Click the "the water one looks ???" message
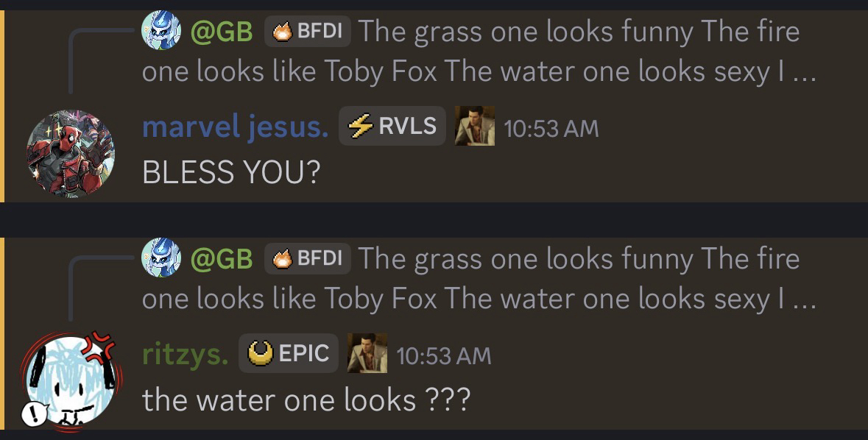The image size is (868, 440). (306, 400)
